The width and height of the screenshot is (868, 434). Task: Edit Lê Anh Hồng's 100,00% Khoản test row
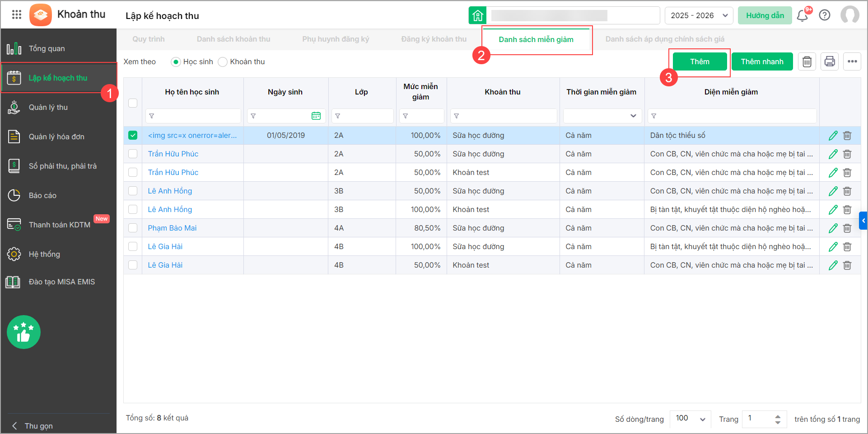click(833, 210)
